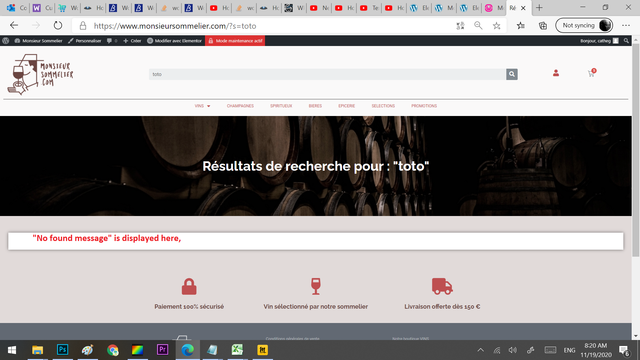Screen dimensions: 640x360
Task: Close the active search results tab
Action: point(523,8)
